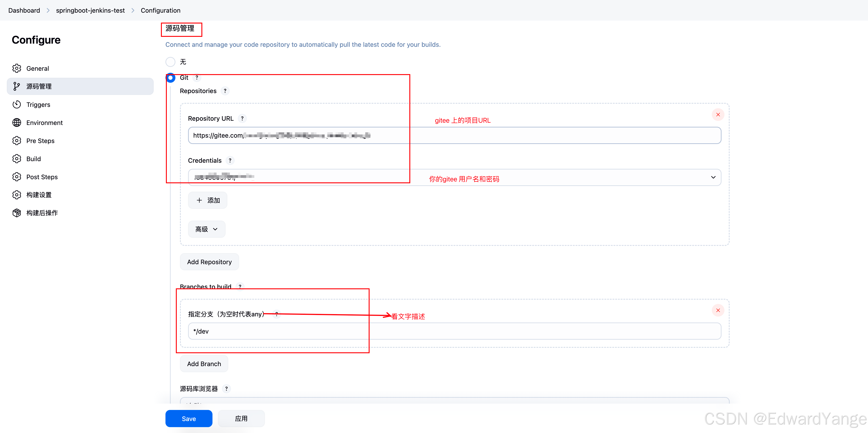Open the 构建设置 section
868x433 pixels.
click(x=39, y=194)
